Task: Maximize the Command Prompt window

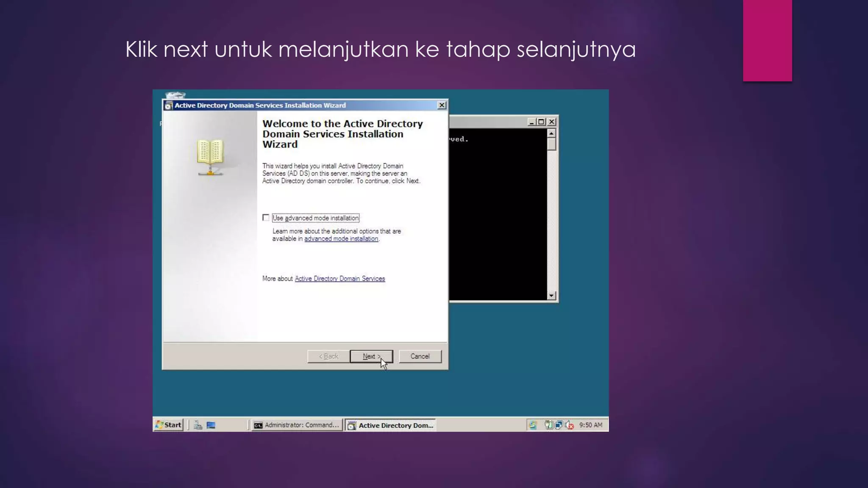Action: [x=541, y=122]
